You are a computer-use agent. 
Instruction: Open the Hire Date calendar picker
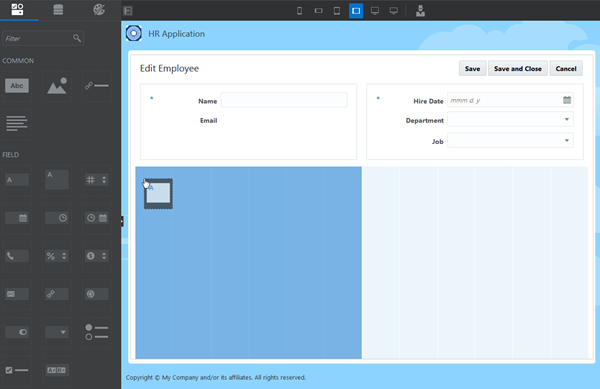[567, 100]
